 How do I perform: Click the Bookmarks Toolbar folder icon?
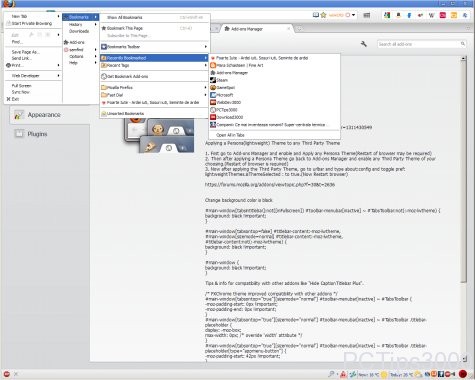tap(104, 47)
